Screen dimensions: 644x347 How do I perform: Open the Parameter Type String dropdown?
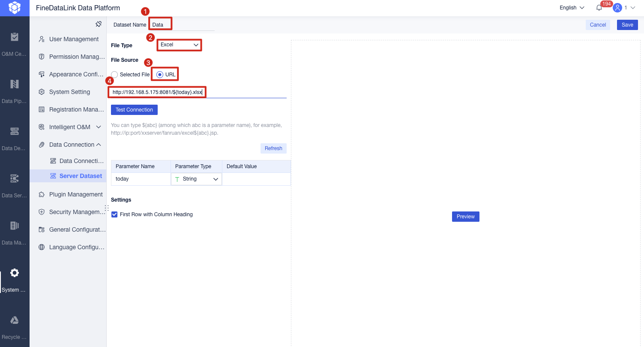(x=196, y=179)
